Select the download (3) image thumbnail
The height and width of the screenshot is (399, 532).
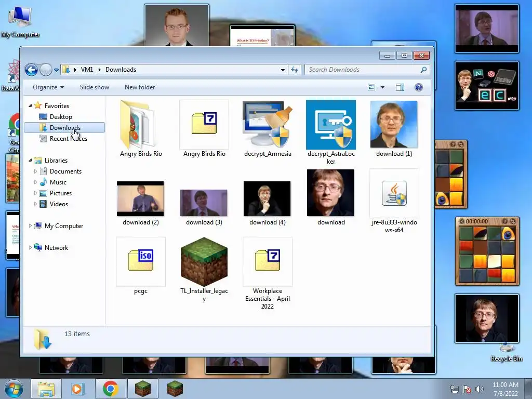tap(204, 203)
